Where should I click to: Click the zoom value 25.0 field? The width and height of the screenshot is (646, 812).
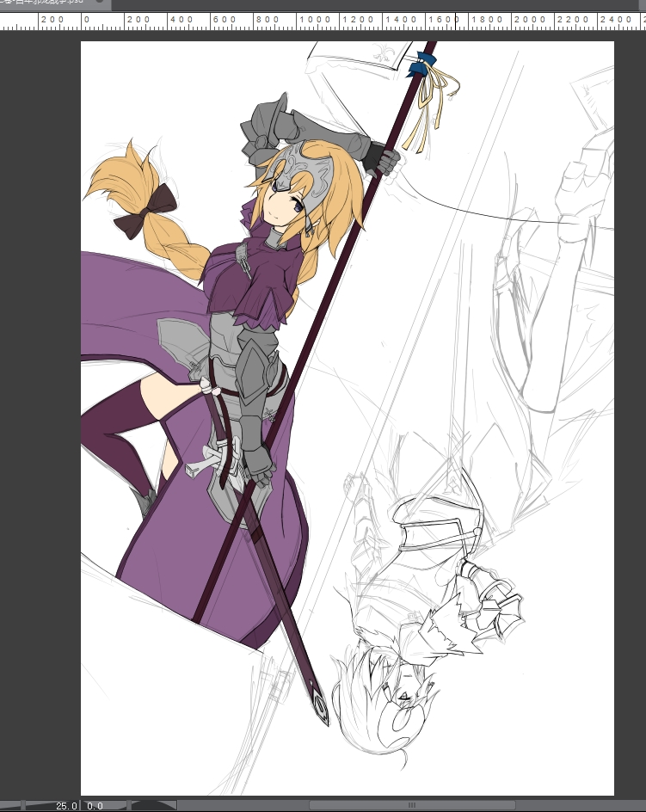coord(65,806)
